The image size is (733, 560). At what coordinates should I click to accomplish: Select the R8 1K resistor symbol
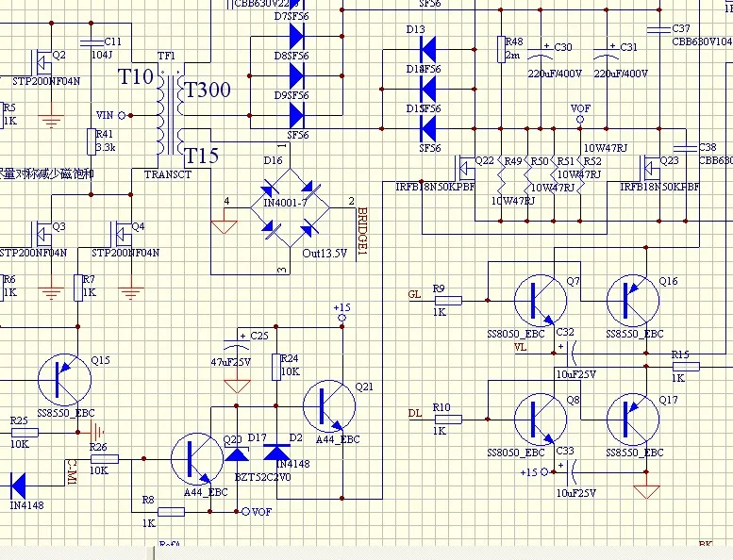(171, 512)
